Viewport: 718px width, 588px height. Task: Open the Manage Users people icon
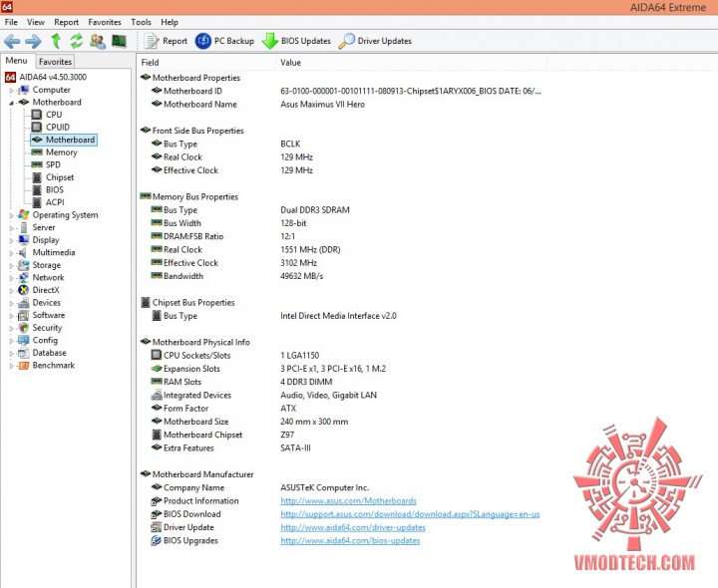98,41
